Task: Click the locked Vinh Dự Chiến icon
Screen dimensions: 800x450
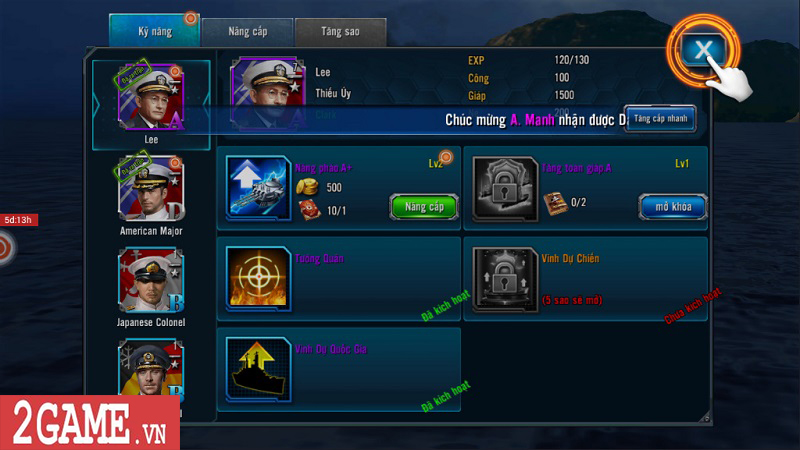Action: pos(505,279)
